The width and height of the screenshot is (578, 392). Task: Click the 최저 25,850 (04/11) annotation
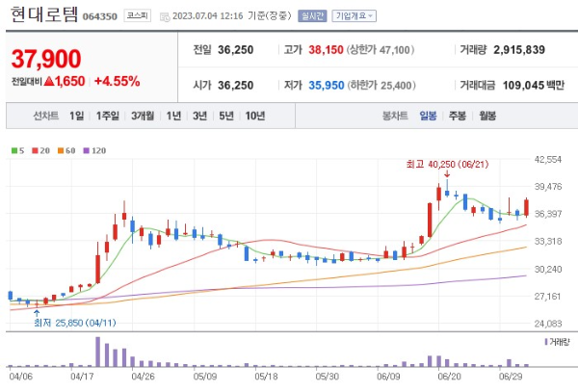pos(75,323)
